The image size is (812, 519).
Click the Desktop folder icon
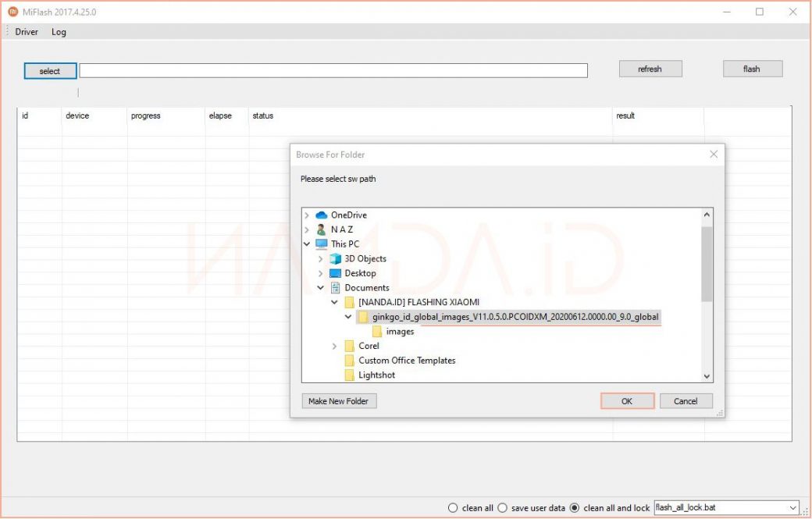(x=335, y=273)
